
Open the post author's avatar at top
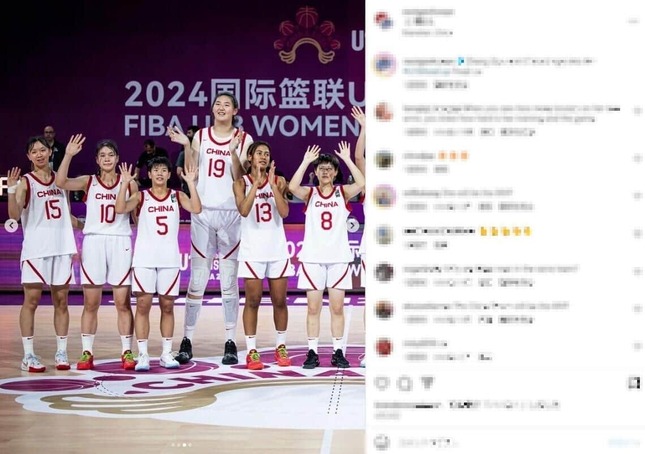[x=384, y=20]
